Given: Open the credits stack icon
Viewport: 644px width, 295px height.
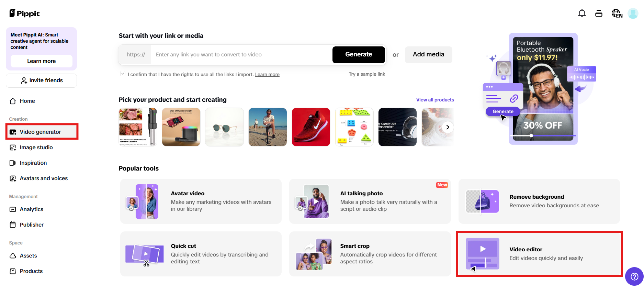Looking at the screenshot, I should tap(599, 13).
